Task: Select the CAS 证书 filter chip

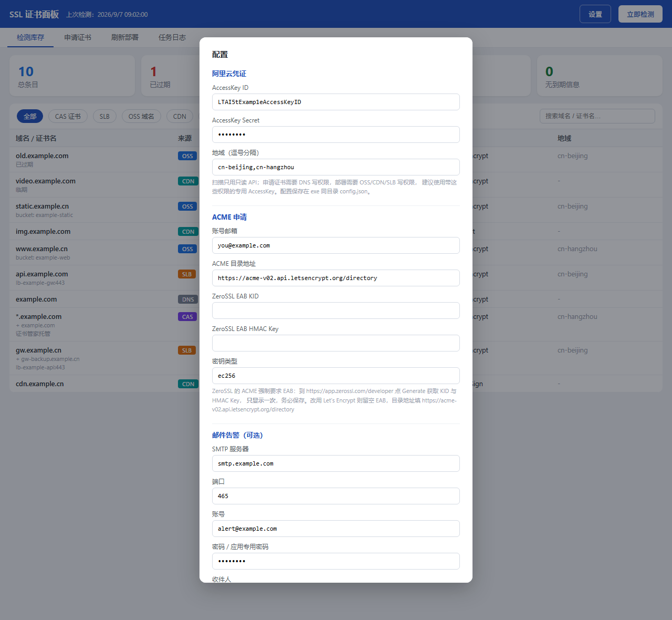Action: [68, 116]
